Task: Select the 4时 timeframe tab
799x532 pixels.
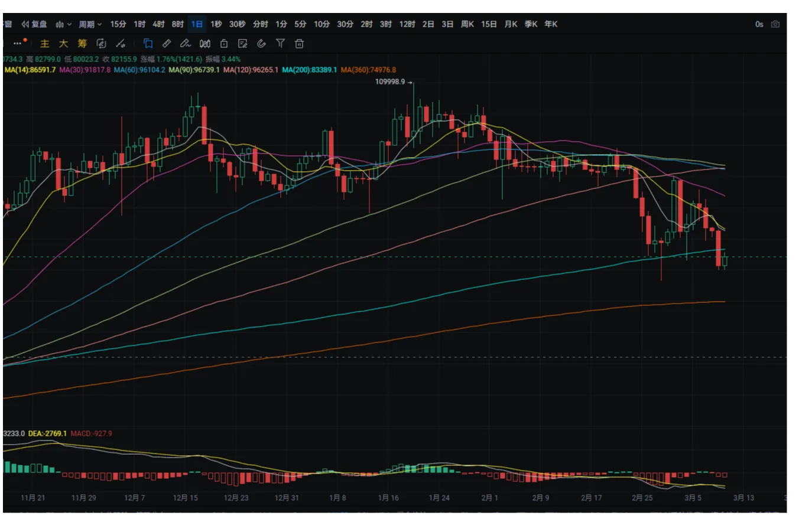Action: click(158, 24)
